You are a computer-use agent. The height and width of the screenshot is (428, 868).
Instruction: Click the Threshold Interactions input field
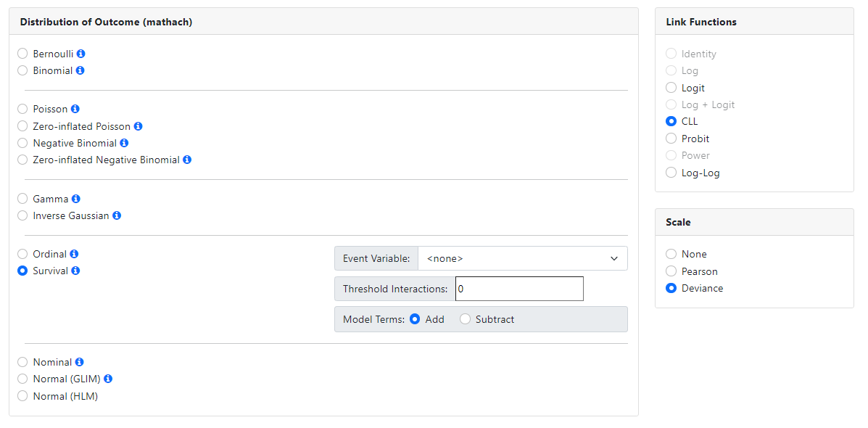point(519,289)
